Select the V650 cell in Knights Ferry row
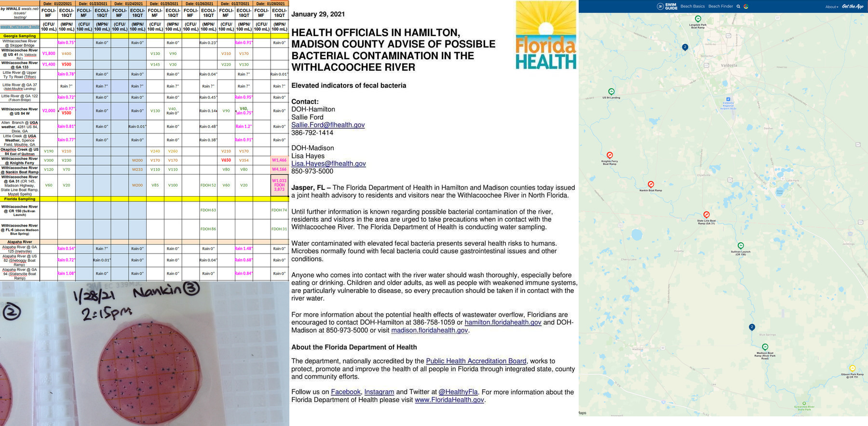This screenshot has height=426, width=868. [x=226, y=160]
